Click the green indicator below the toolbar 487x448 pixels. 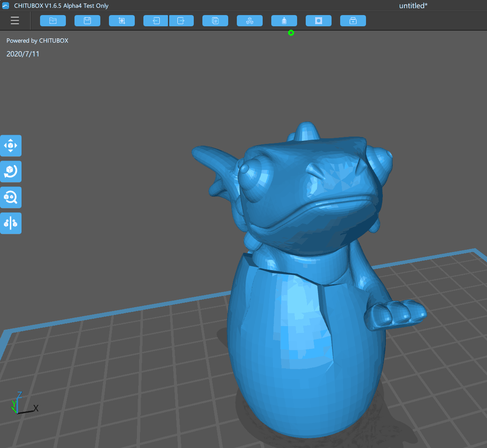point(291,33)
